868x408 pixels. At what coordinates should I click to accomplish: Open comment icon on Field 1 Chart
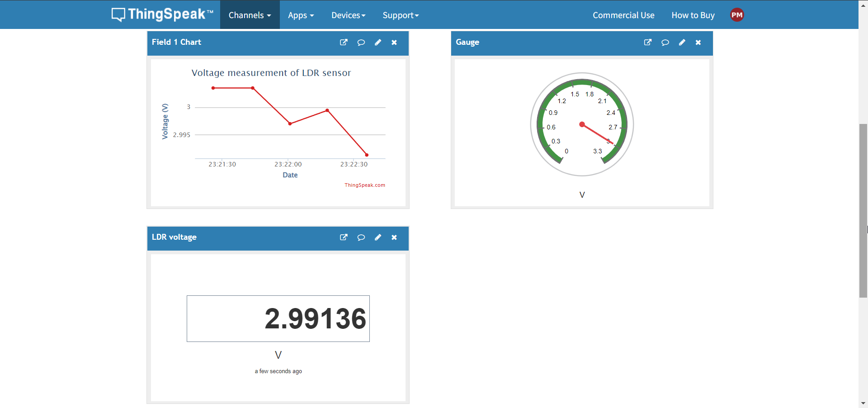pyautogui.click(x=361, y=43)
